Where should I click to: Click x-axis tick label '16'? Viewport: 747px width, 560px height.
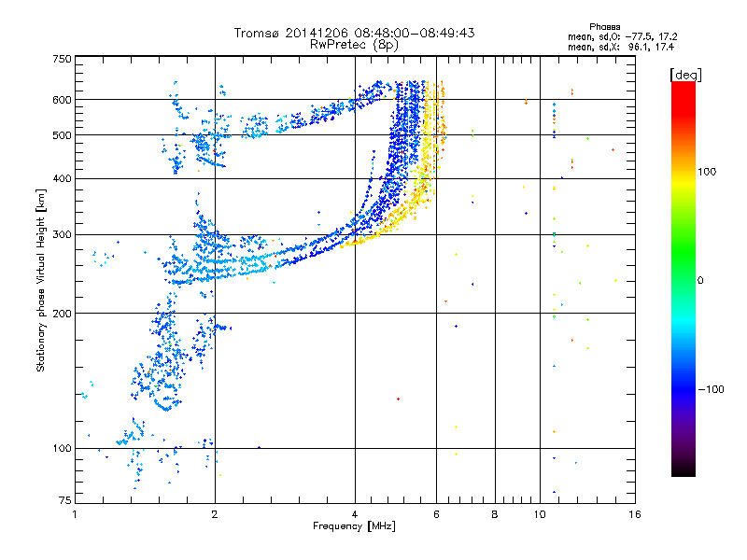[x=635, y=514]
